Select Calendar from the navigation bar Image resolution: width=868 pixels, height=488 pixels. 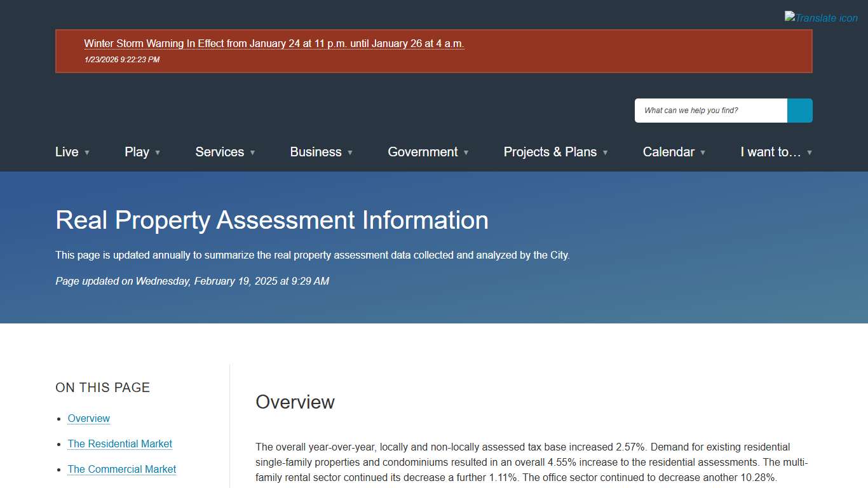(x=668, y=152)
